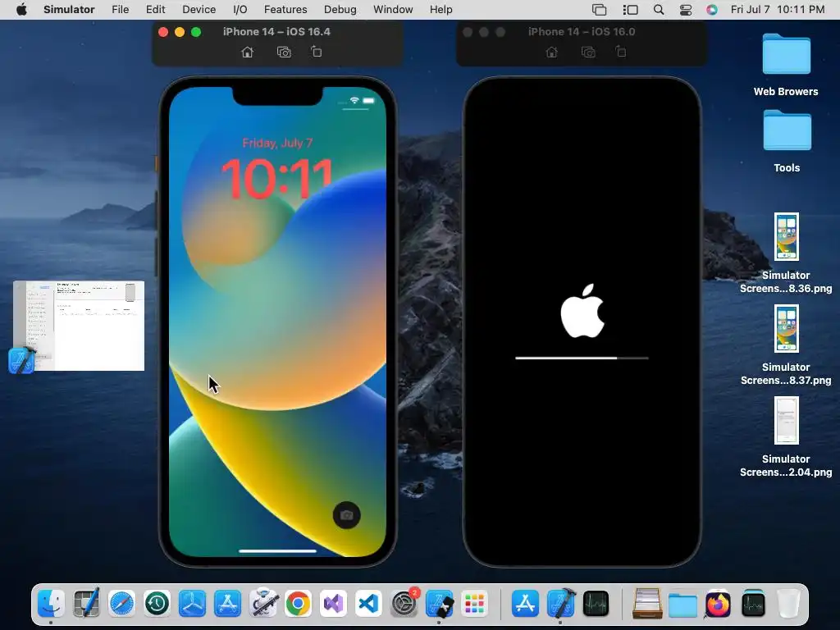This screenshot has width=840, height=630.
Task: Open grid-with-pen app icon in dock
Action: tap(86, 604)
